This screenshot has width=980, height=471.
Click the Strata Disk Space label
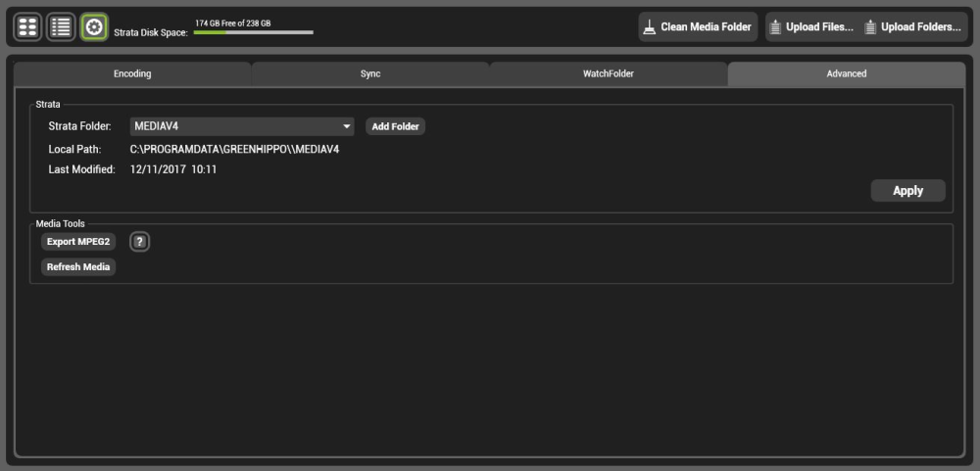[x=151, y=32]
